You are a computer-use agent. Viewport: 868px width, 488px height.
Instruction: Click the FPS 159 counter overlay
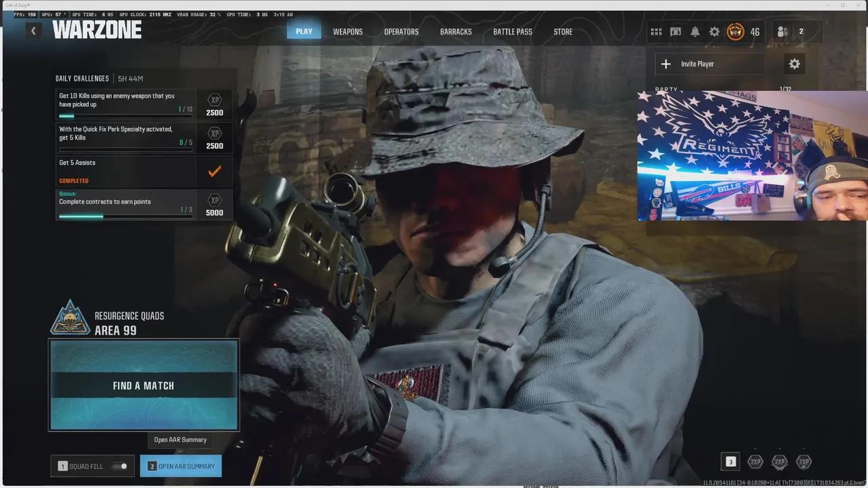click(x=24, y=14)
